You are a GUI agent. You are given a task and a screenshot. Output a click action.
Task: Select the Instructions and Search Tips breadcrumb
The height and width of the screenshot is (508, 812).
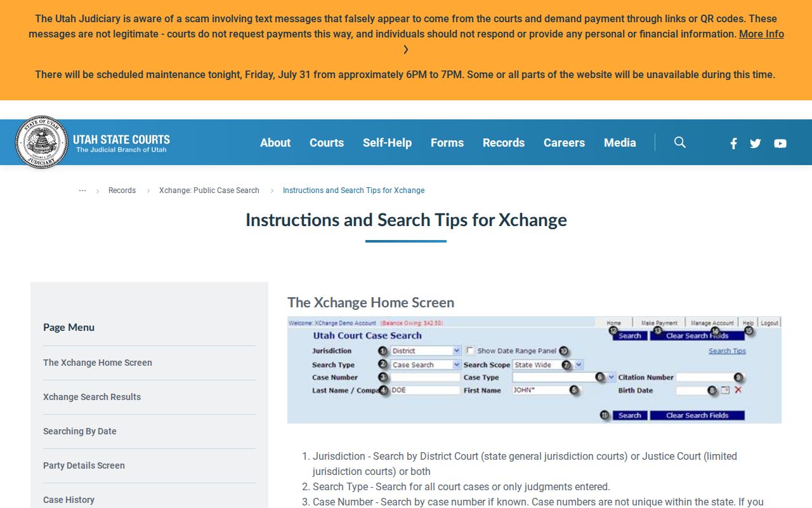click(x=353, y=190)
